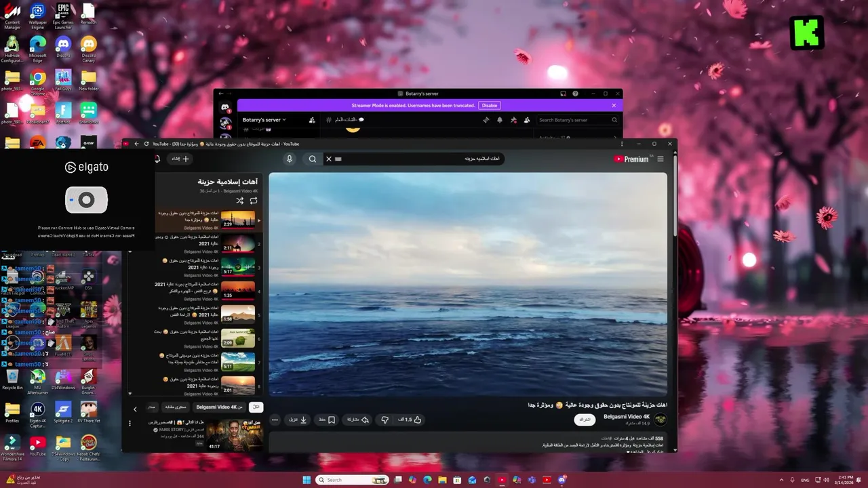868x488 pixels.
Task: Click the green Kick logo at top right
Action: click(807, 33)
